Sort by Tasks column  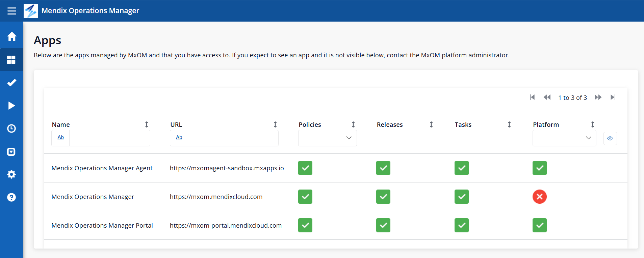click(509, 124)
